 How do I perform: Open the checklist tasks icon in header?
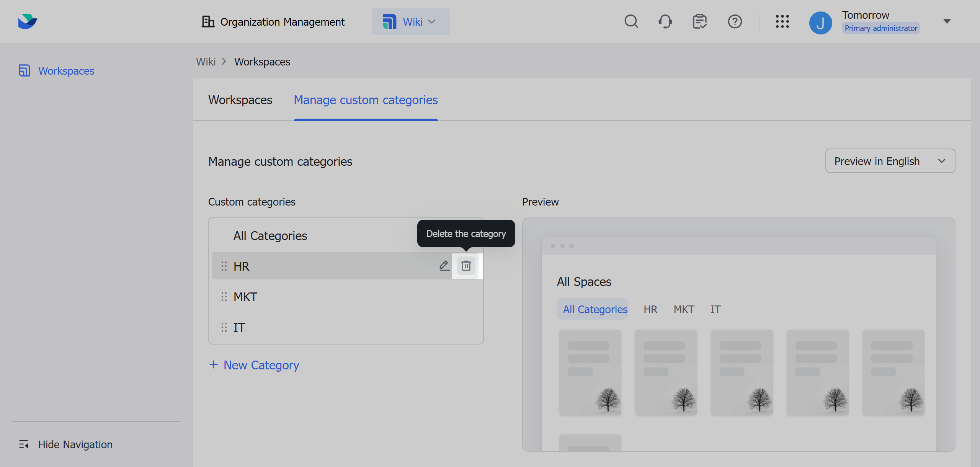click(700, 21)
